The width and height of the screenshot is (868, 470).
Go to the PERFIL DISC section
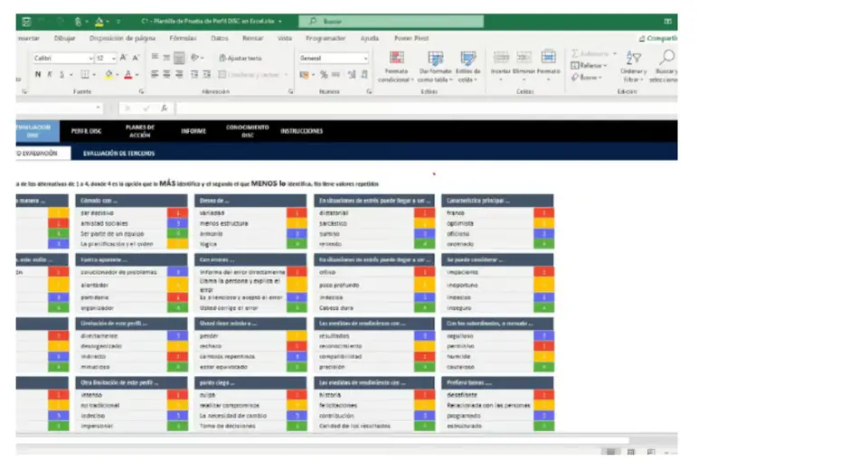[x=87, y=131]
